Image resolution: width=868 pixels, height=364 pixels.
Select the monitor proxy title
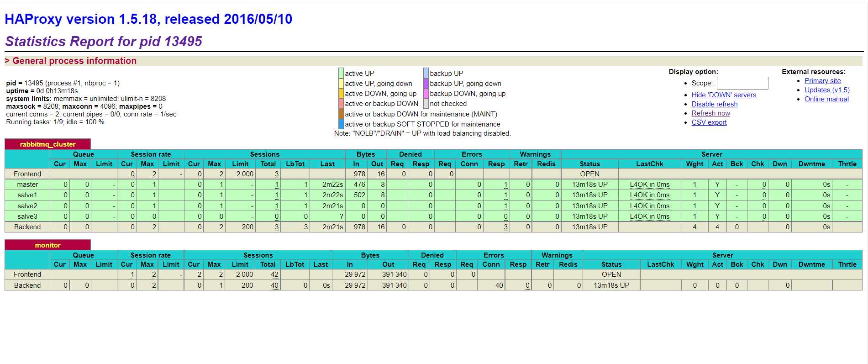[x=47, y=245]
